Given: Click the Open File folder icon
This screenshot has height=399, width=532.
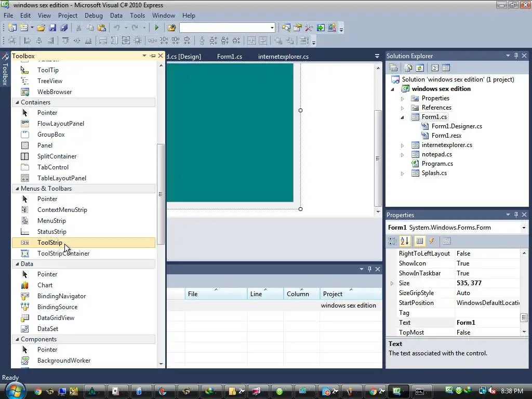Looking at the screenshot, I should coord(41,28).
